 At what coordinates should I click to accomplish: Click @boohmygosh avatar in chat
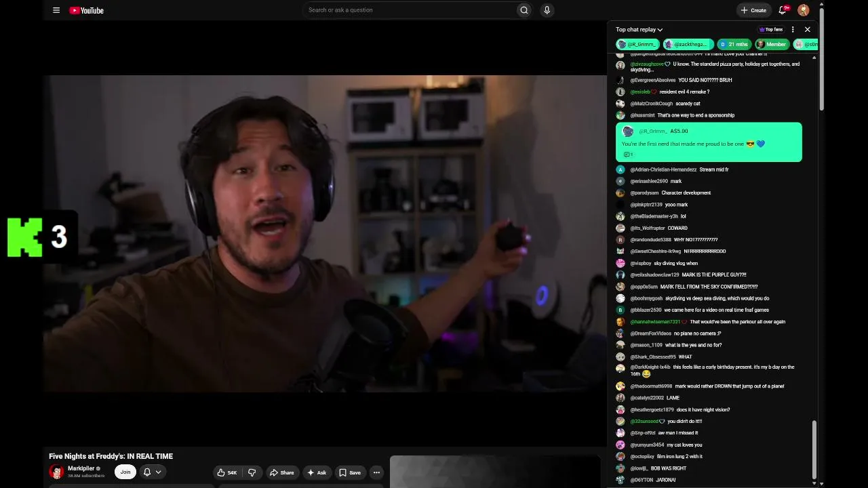pyautogui.click(x=620, y=298)
